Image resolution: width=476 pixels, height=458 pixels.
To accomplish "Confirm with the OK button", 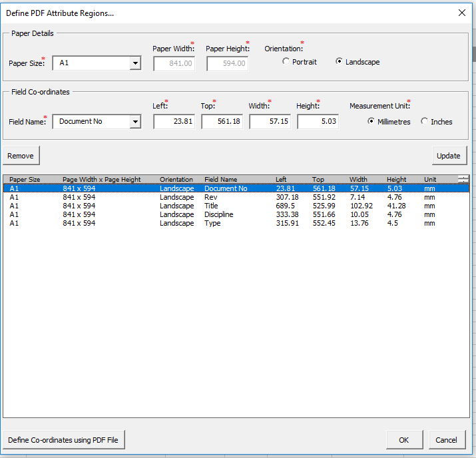I will 404,440.
